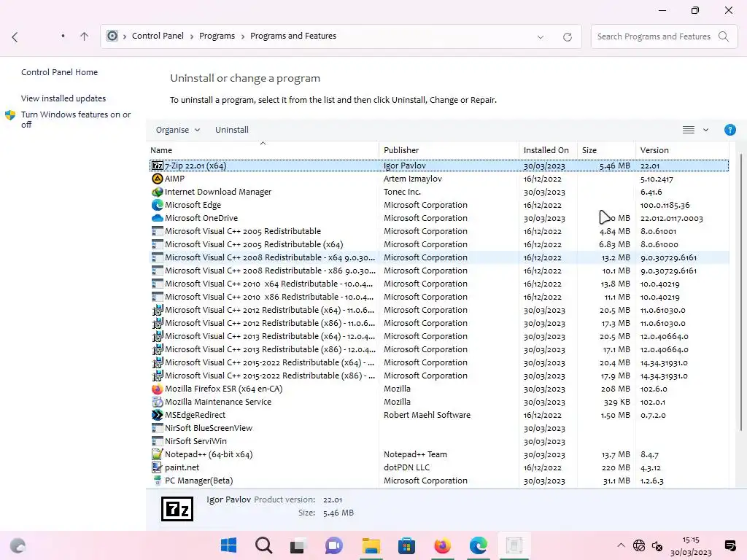Sort by the Installed On column header
The height and width of the screenshot is (560, 747).
548,150
